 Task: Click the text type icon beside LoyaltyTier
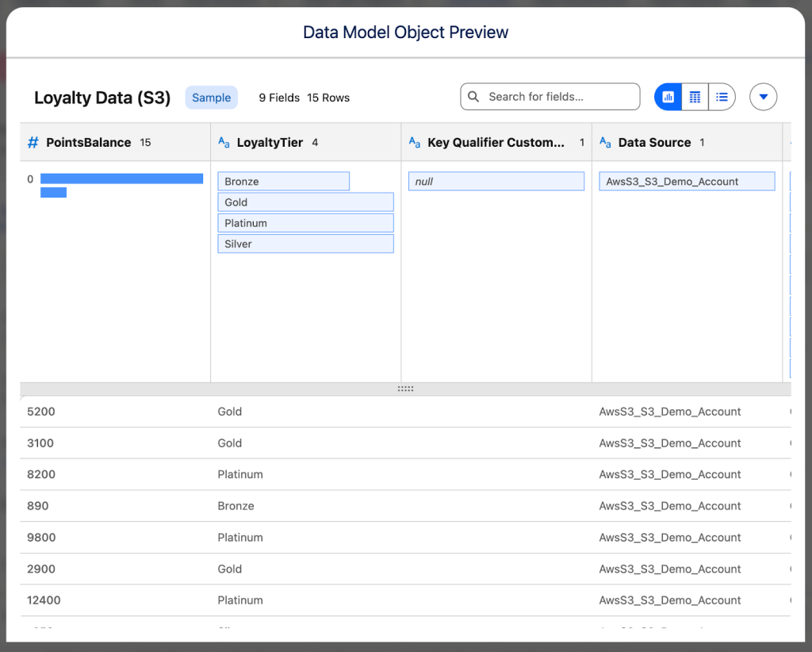(x=224, y=143)
